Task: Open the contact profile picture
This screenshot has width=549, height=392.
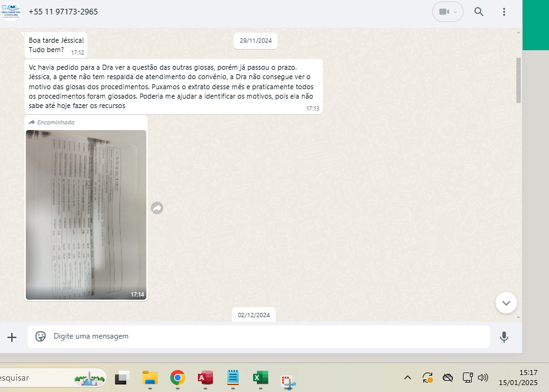Action: click(x=11, y=11)
